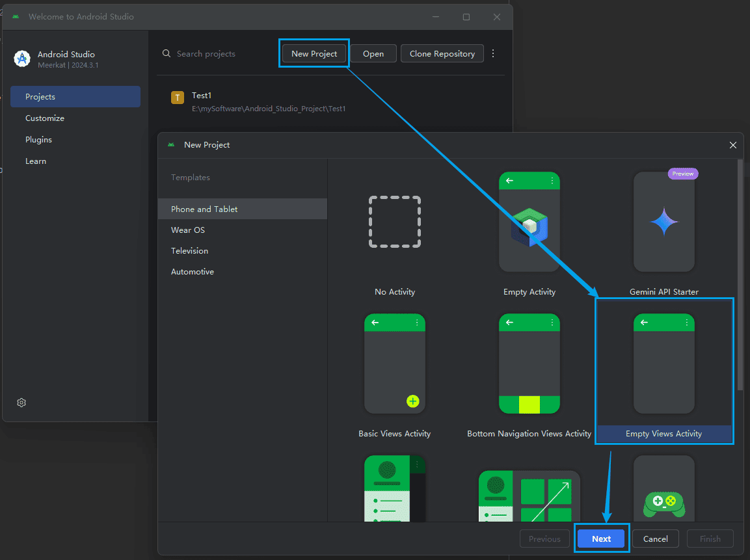Select the No Activity template thumbnail
The width and height of the screenshot is (750, 560).
[x=395, y=222]
